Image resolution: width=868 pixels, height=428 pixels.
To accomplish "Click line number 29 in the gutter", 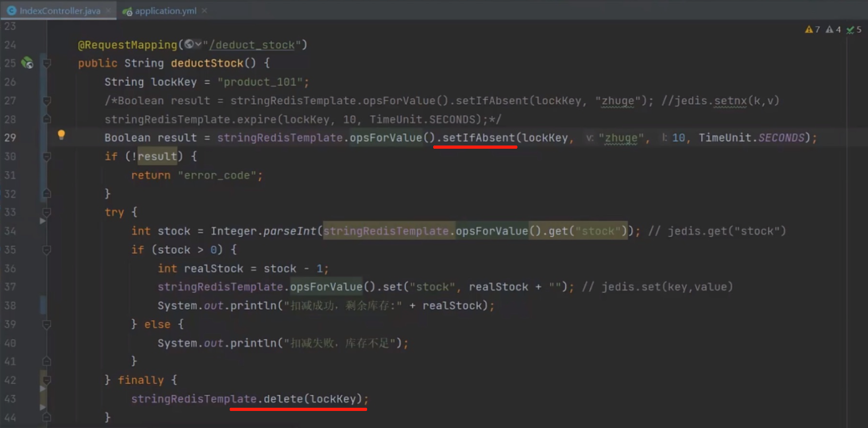I will 10,138.
